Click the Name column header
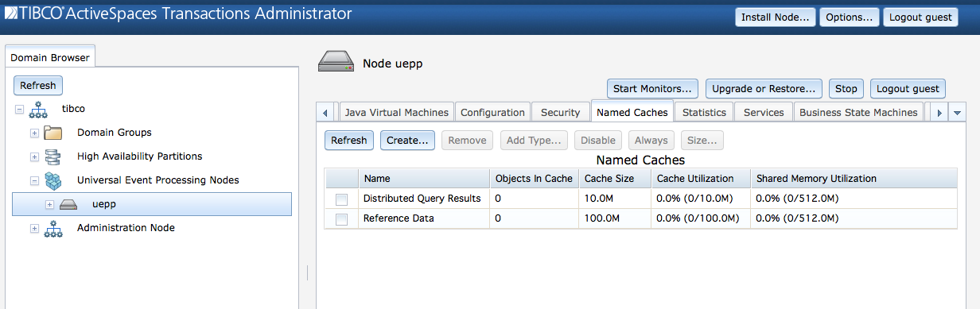 tap(423, 179)
